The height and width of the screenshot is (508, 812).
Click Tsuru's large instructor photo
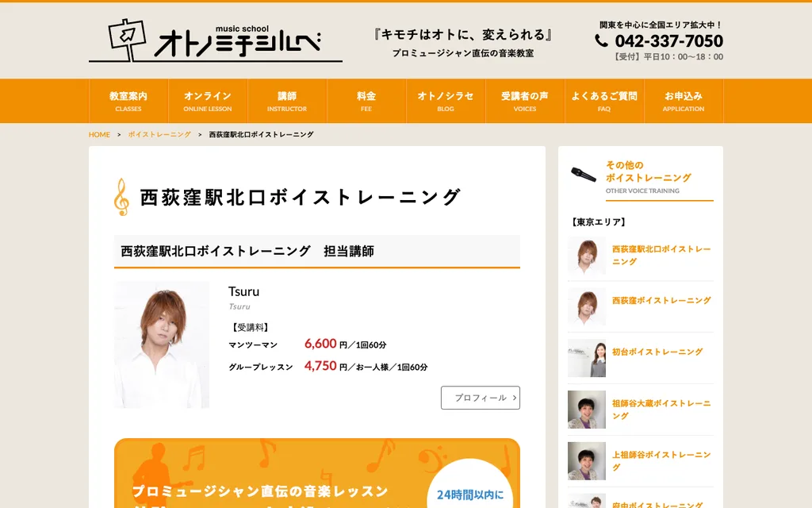(x=162, y=344)
